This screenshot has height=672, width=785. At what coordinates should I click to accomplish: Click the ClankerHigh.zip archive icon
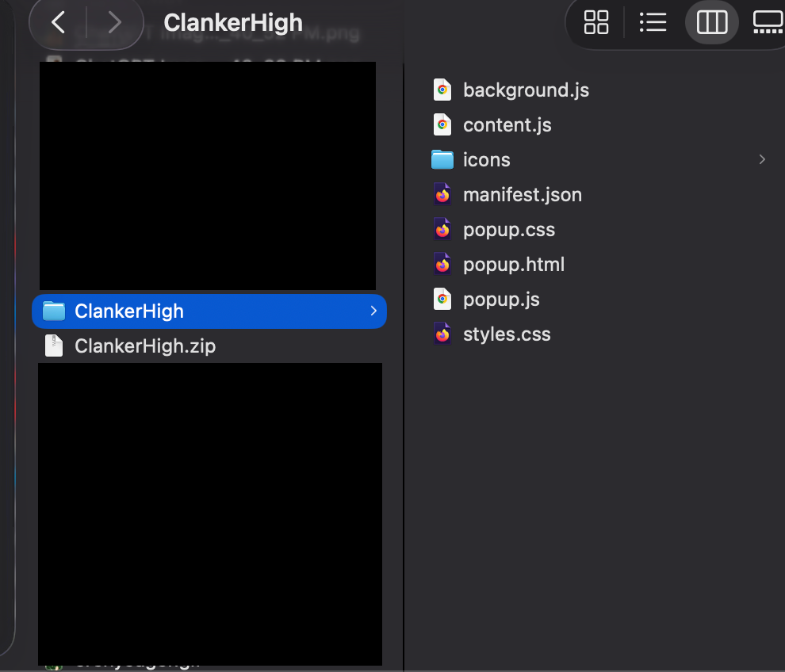(54, 346)
